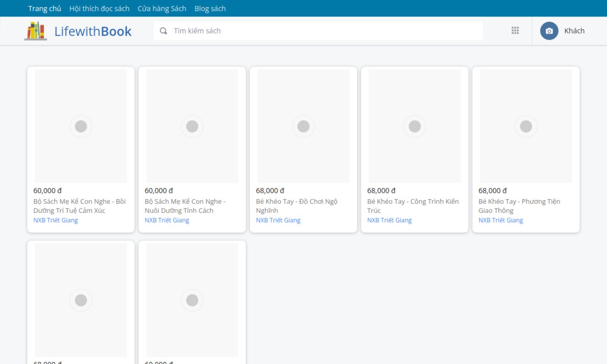Click the search magnifier icon
This screenshot has width=607, height=364.
point(164,31)
